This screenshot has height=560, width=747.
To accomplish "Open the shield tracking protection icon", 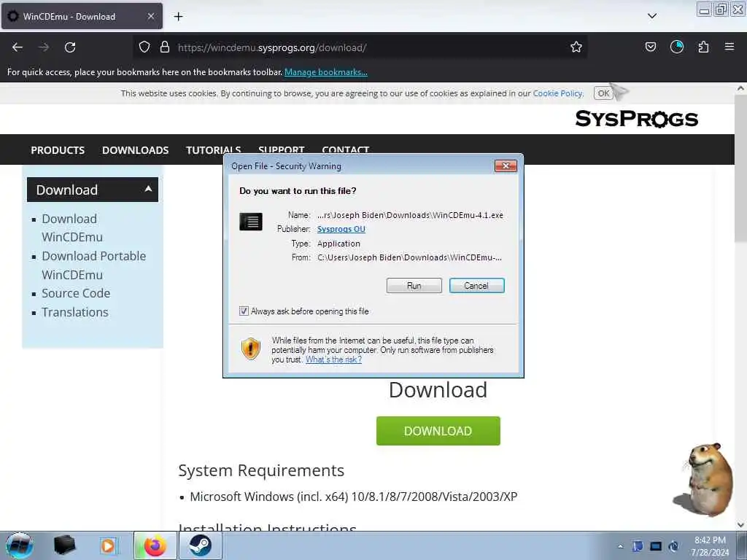I will tap(144, 47).
